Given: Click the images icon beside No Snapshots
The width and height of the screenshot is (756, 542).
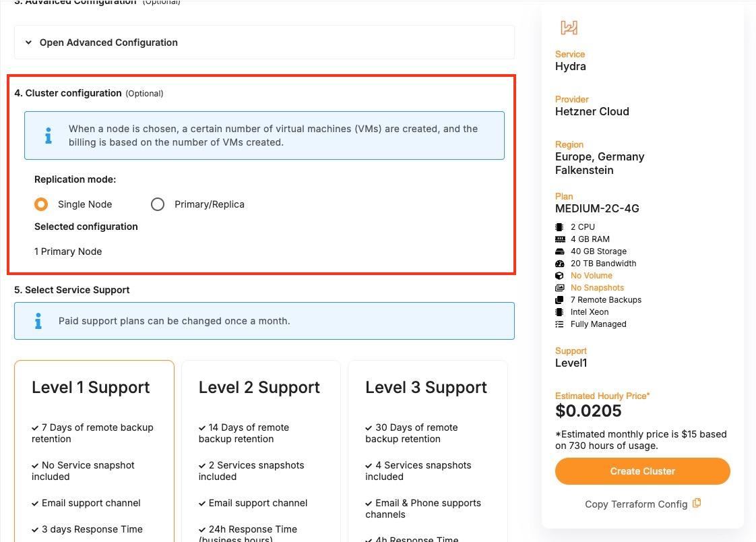Looking at the screenshot, I should click(559, 288).
